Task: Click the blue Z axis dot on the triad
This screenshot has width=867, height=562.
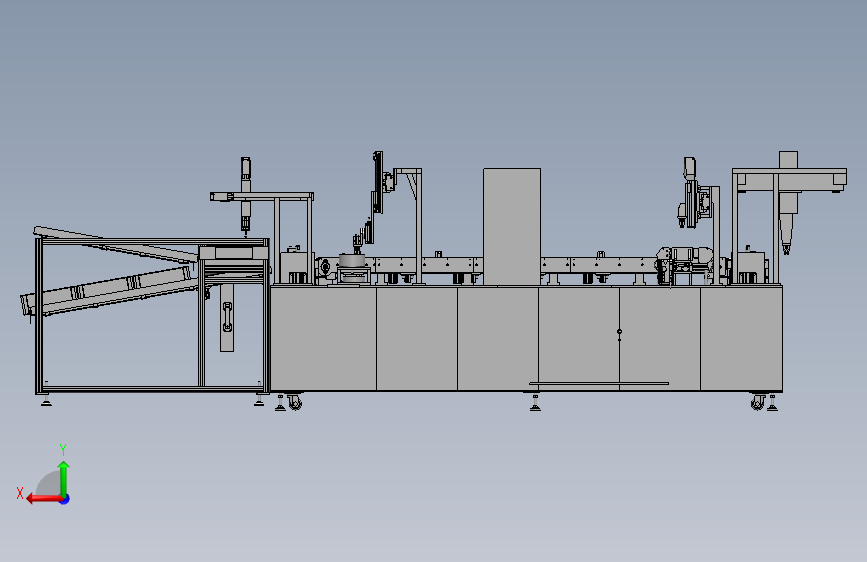Action: (65, 499)
